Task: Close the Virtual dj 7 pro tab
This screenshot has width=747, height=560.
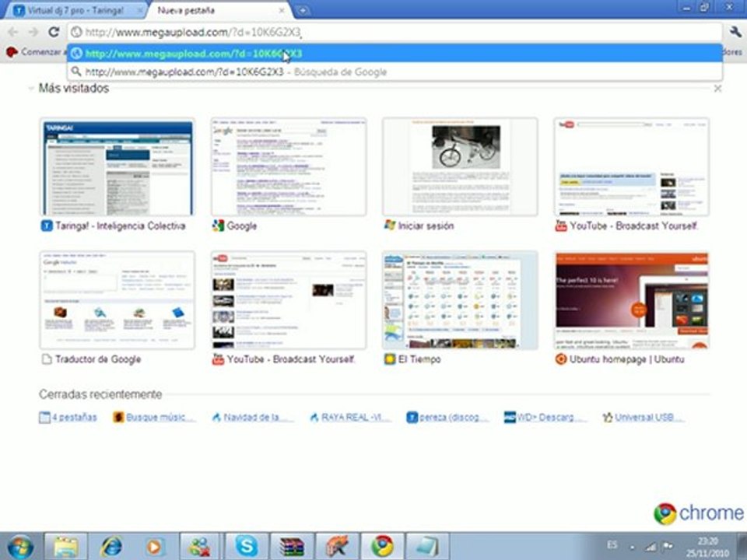Action: pyautogui.click(x=140, y=10)
